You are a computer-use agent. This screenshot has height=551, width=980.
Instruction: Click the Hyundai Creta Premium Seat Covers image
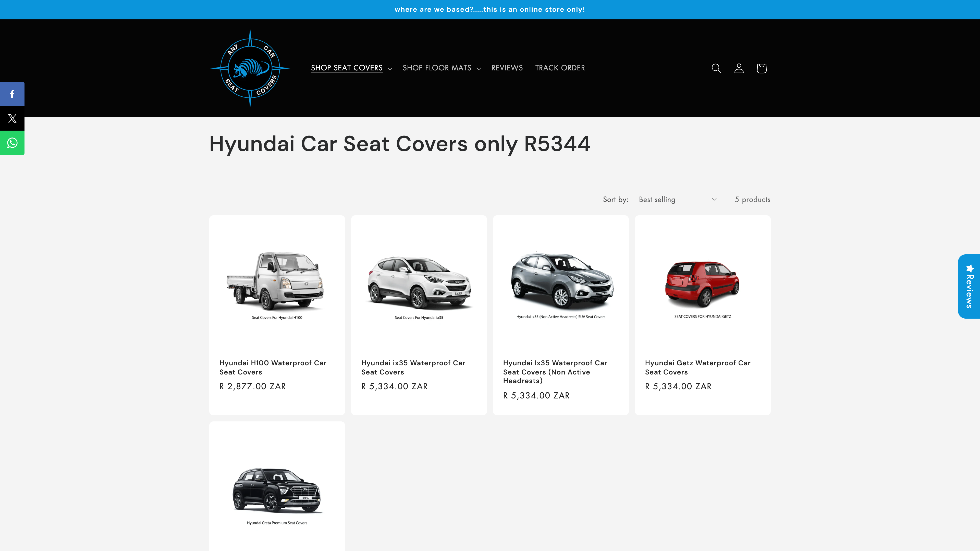pyautogui.click(x=277, y=491)
